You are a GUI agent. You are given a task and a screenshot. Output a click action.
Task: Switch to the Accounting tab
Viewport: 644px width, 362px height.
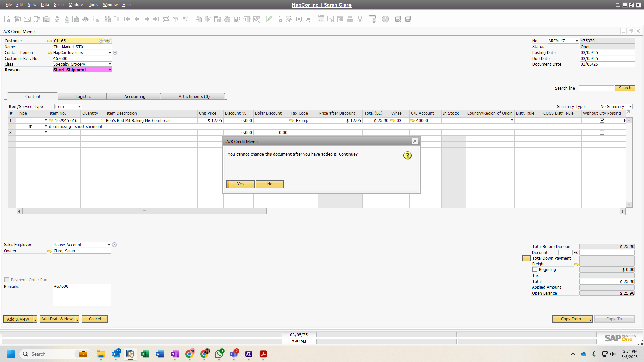(135, 97)
